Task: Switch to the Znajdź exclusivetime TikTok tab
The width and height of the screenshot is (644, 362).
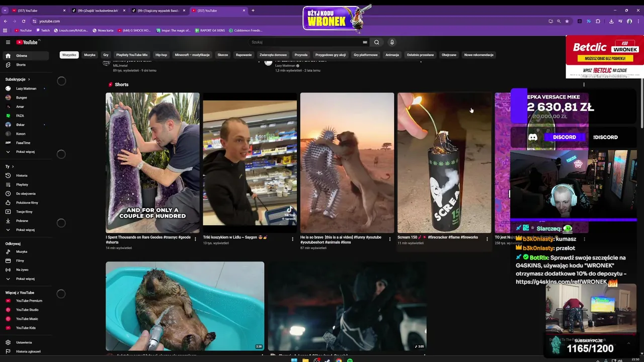Action: click(99, 11)
